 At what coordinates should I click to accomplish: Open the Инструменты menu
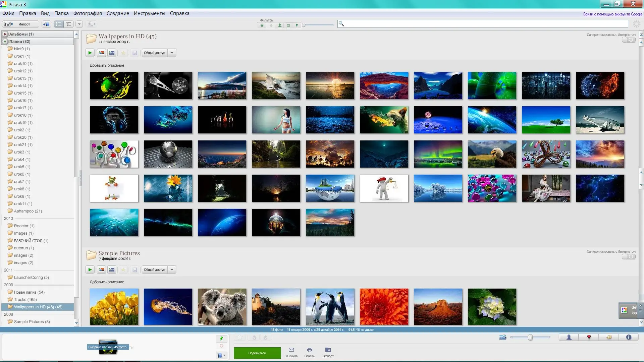[149, 13]
